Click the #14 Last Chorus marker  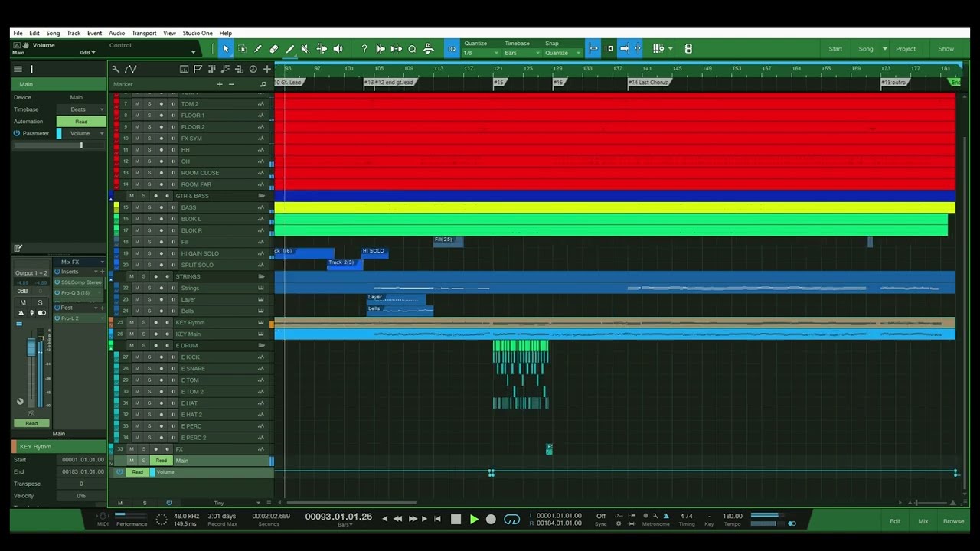click(x=649, y=82)
